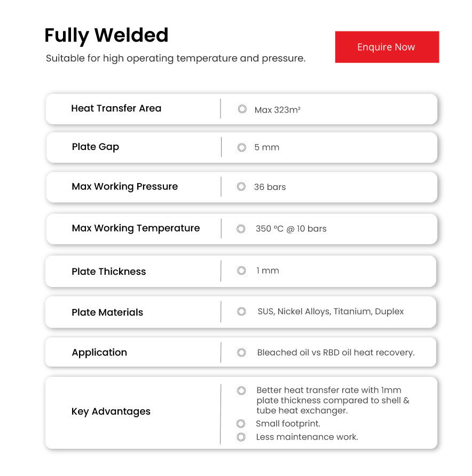Click bullet icon beside Less maintenance work
The height and width of the screenshot is (476, 472).
pyautogui.click(x=241, y=437)
